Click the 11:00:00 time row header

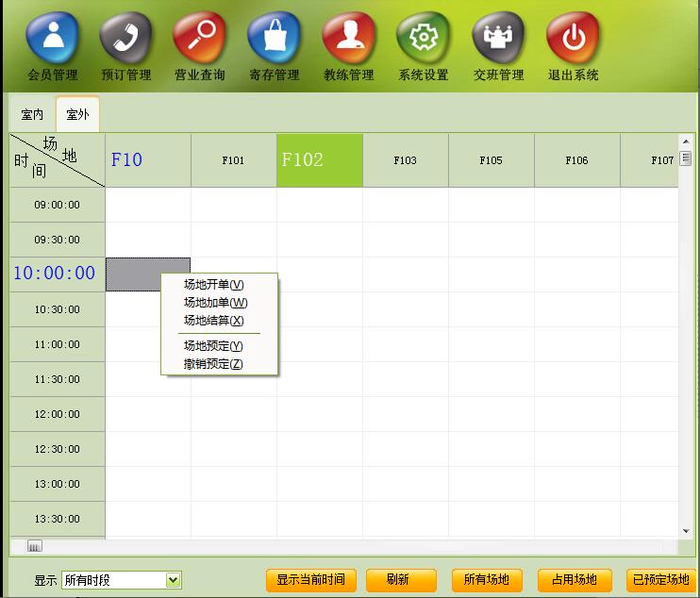tap(58, 344)
